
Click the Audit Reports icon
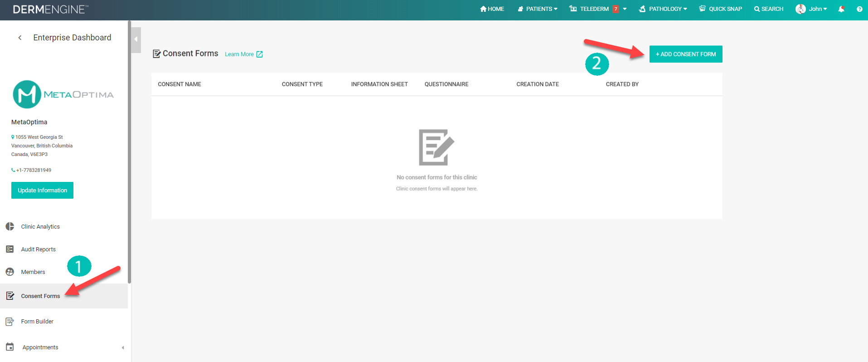[10, 249]
